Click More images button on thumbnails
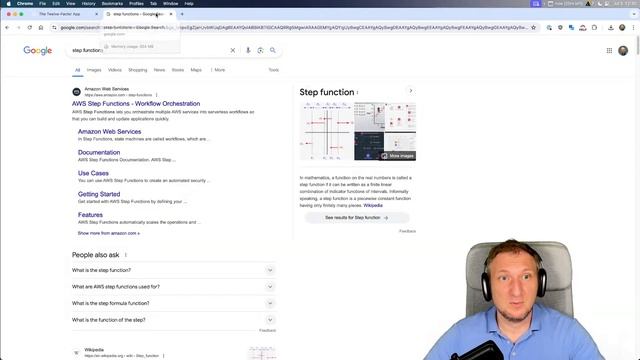Screen dimensions: 640x360 click(398, 156)
